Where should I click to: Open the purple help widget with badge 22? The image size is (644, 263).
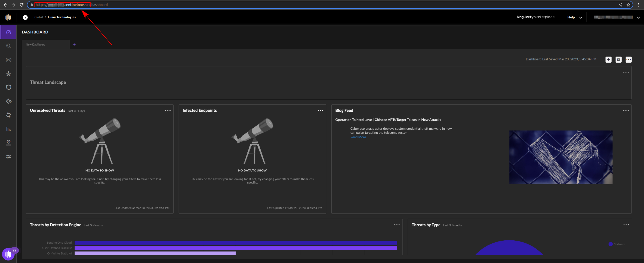click(8, 254)
